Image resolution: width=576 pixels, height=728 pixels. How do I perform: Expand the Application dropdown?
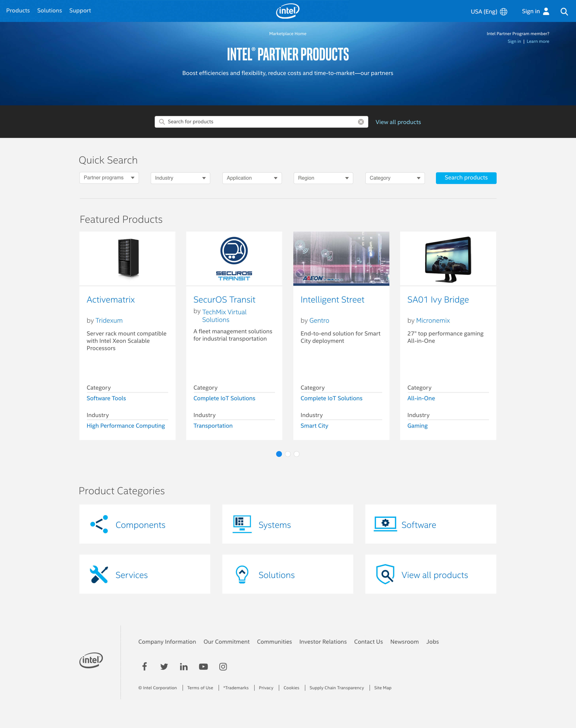[x=252, y=178]
